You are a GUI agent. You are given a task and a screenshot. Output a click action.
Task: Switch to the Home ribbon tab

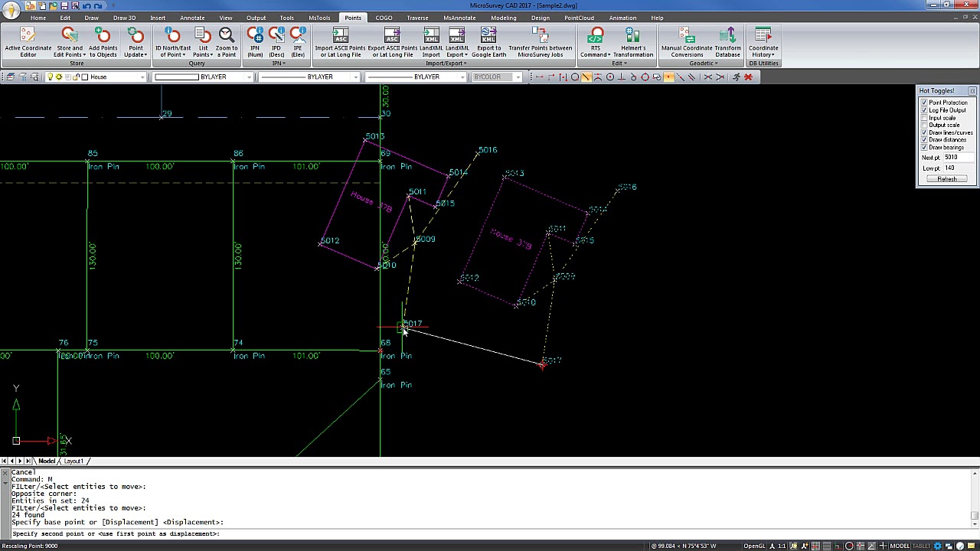point(38,18)
